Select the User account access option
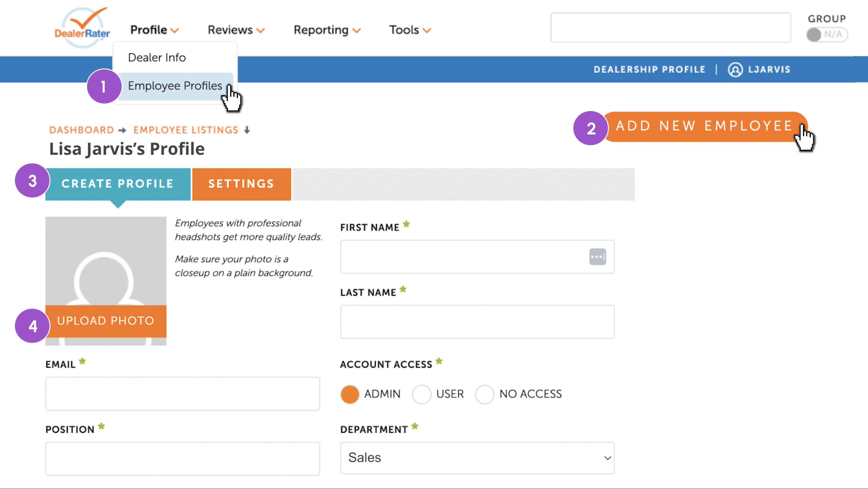Screen dimensions: 868x489 tap(421, 394)
